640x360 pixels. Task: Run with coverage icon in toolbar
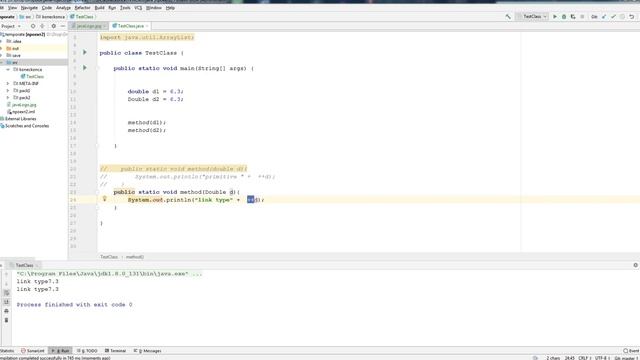click(573, 17)
